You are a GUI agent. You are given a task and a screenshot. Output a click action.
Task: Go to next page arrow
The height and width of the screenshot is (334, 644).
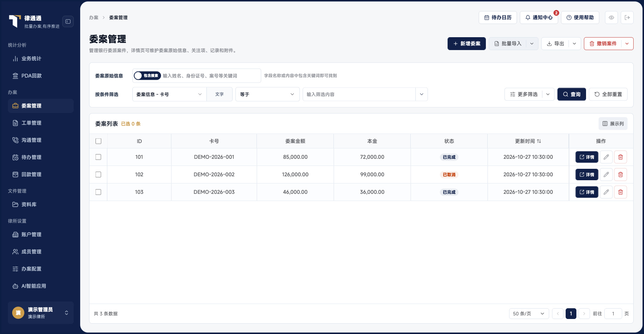[584, 314]
